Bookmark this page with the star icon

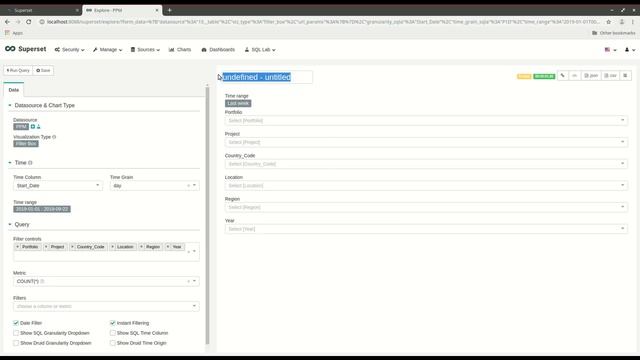point(609,22)
